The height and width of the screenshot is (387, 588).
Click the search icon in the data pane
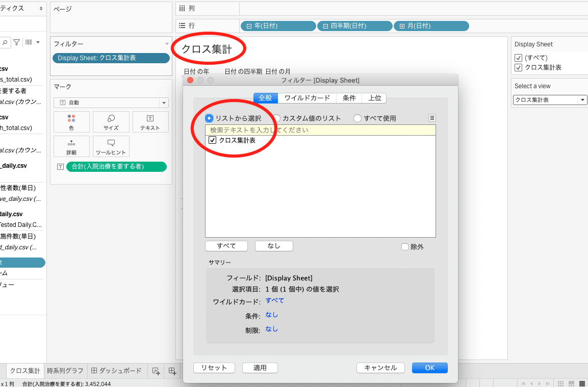tap(5, 42)
